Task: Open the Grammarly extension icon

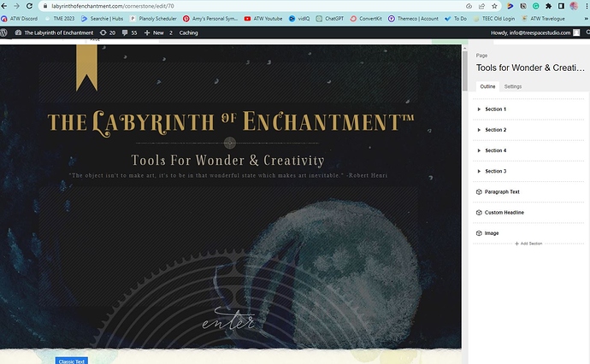Action: (536, 6)
